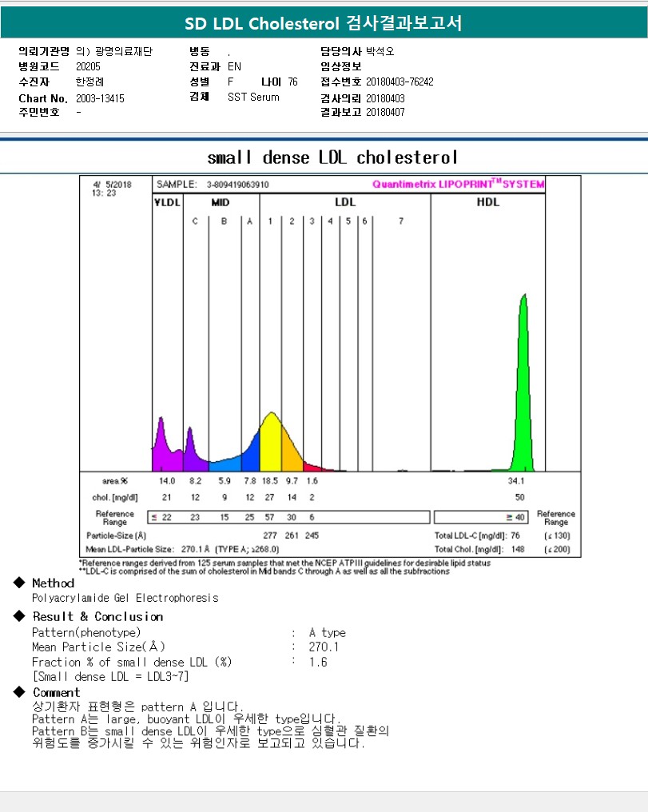Click the purple VLDL peak in chart
648x812 pixels.
163,449
